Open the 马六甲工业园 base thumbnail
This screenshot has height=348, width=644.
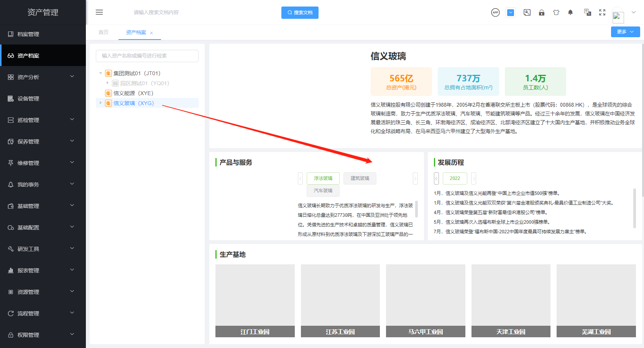(426, 301)
